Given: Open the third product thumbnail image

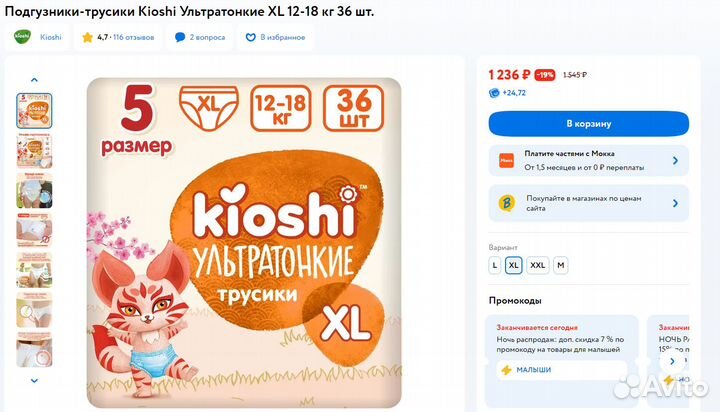Looking at the screenshot, I should point(34,191).
